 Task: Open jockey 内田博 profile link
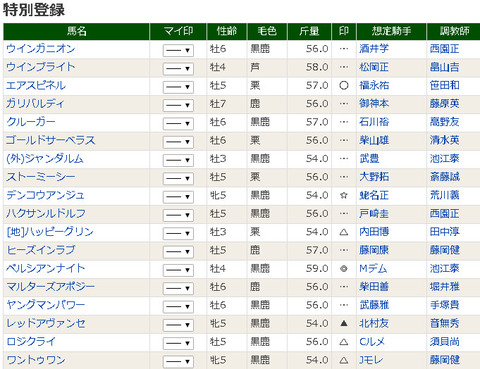(374, 232)
